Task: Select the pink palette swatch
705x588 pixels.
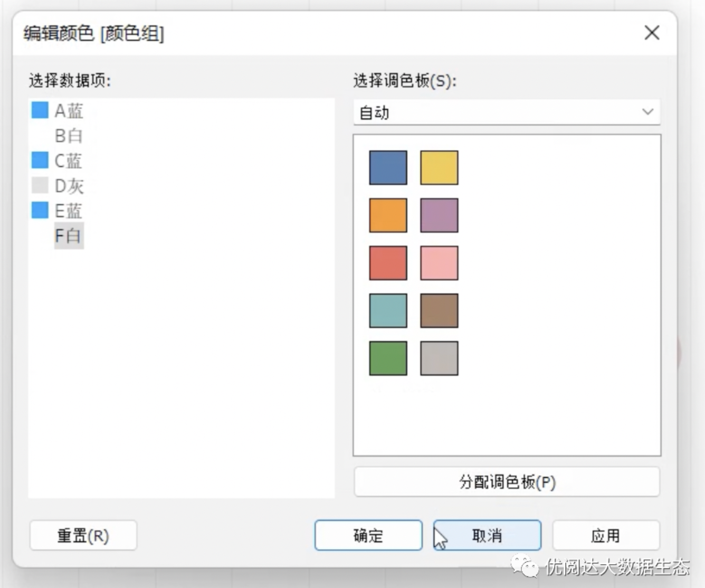Action: pyautogui.click(x=439, y=263)
